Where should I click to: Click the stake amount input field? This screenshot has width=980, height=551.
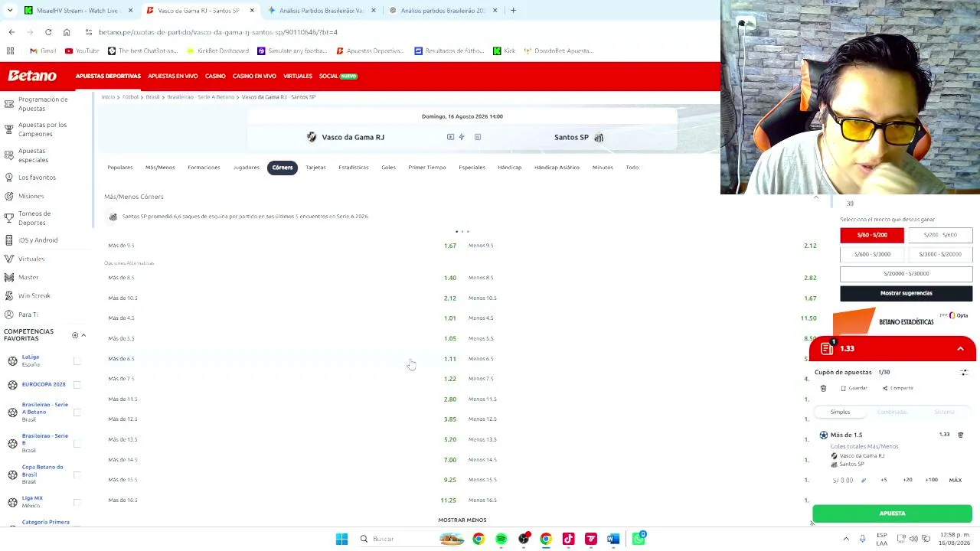tap(844, 481)
